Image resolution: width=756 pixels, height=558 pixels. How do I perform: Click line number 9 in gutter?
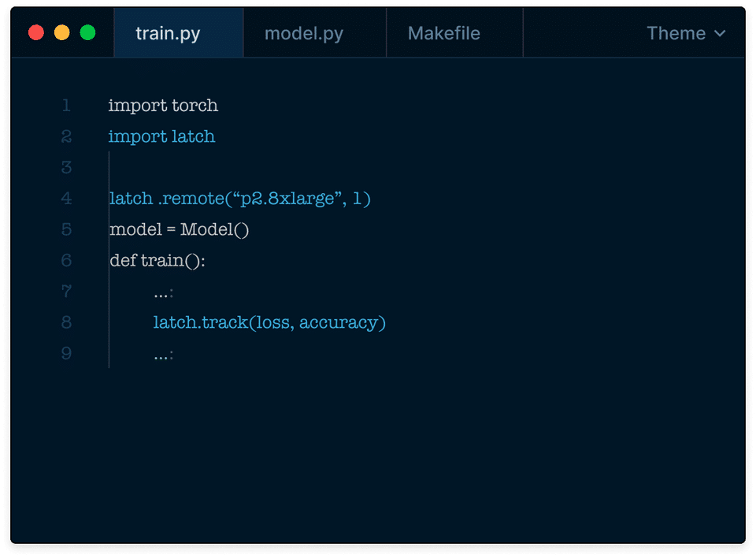66,353
